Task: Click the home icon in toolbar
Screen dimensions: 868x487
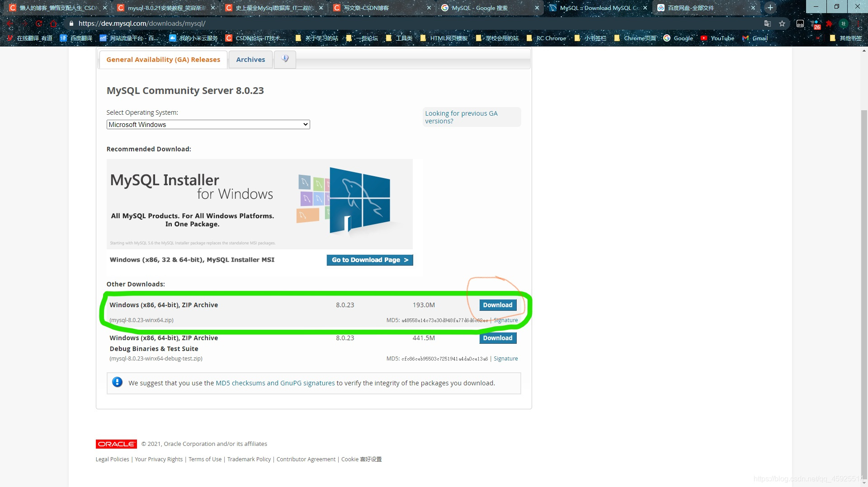Action: tap(53, 23)
